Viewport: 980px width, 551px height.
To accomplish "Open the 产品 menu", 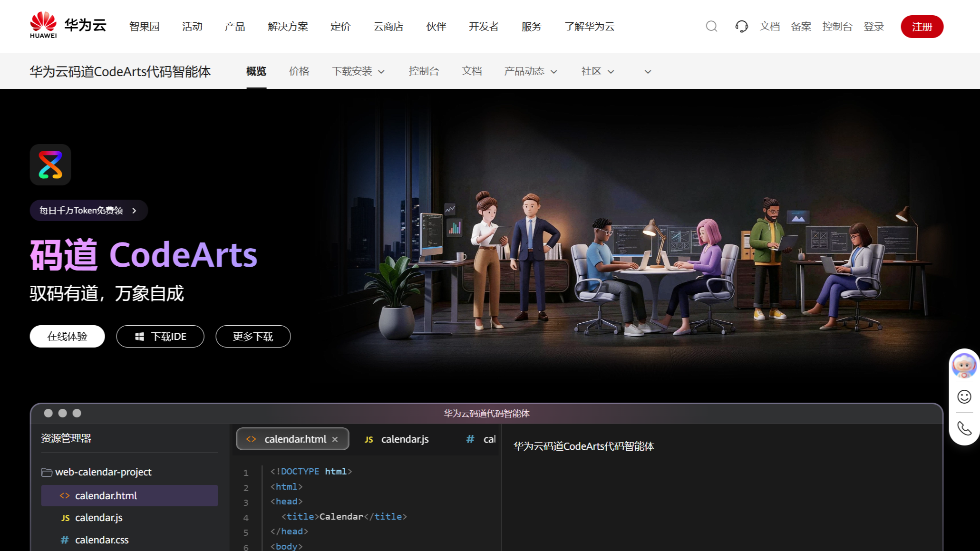I will 235,27.
